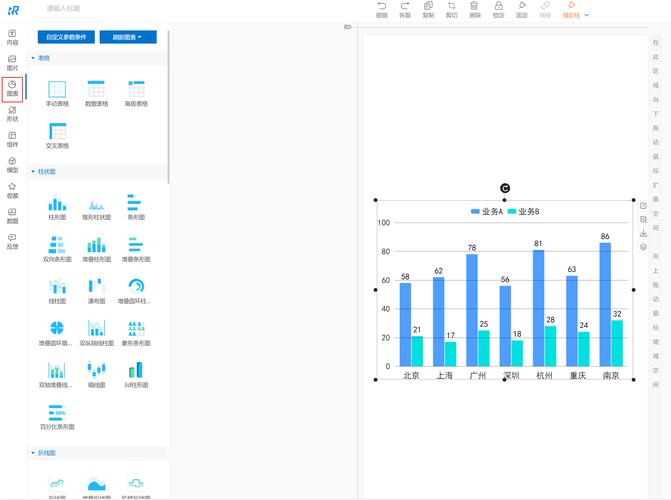Click the 撤销 undo icon
Image resolution: width=671 pixels, height=500 pixels.
pyautogui.click(x=382, y=9)
